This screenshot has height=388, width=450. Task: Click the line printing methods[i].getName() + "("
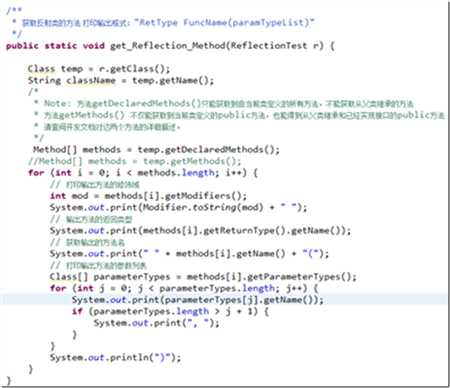tap(189, 254)
